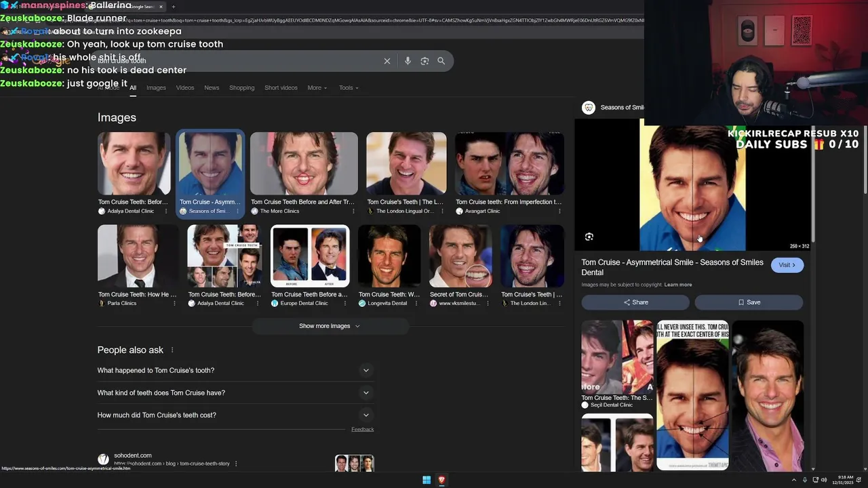Click into the search input field
The image size is (868, 488).
(237, 61)
